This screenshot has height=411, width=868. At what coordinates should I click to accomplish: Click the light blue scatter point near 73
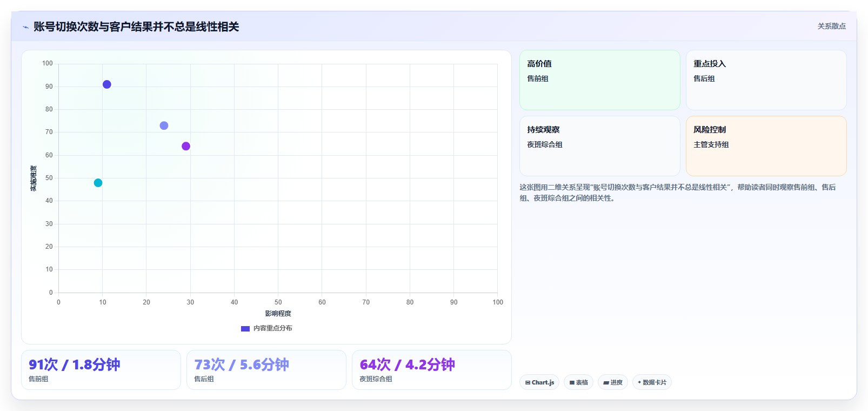[x=164, y=125]
